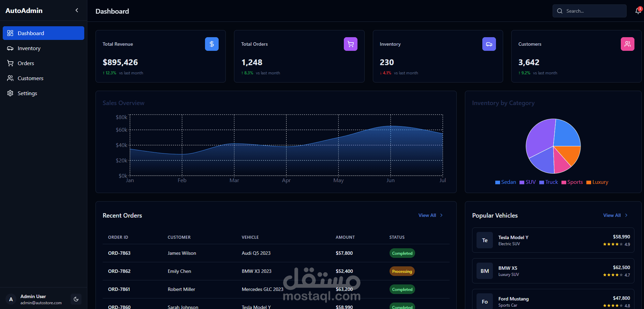Click the BMW X5 vehicle card
The height and width of the screenshot is (309, 644).
point(553,271)
